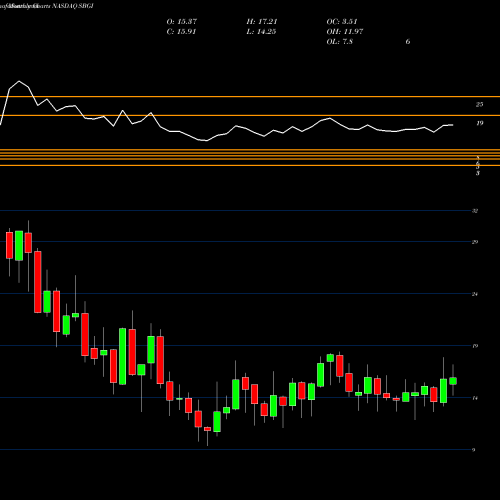Click the OL: 7.8 reading
The height and width of the screenshot is (500, 500).
[339, 42]
